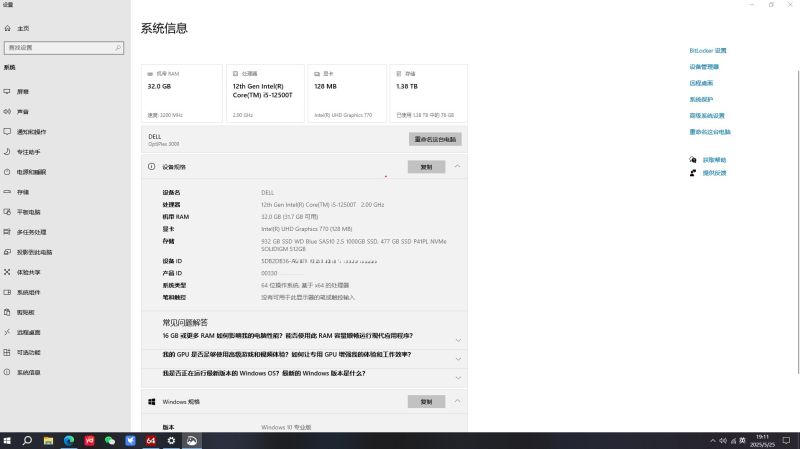Show hidden system tray icons
This screenshot has width=800, height=449.
coord(712,440)
